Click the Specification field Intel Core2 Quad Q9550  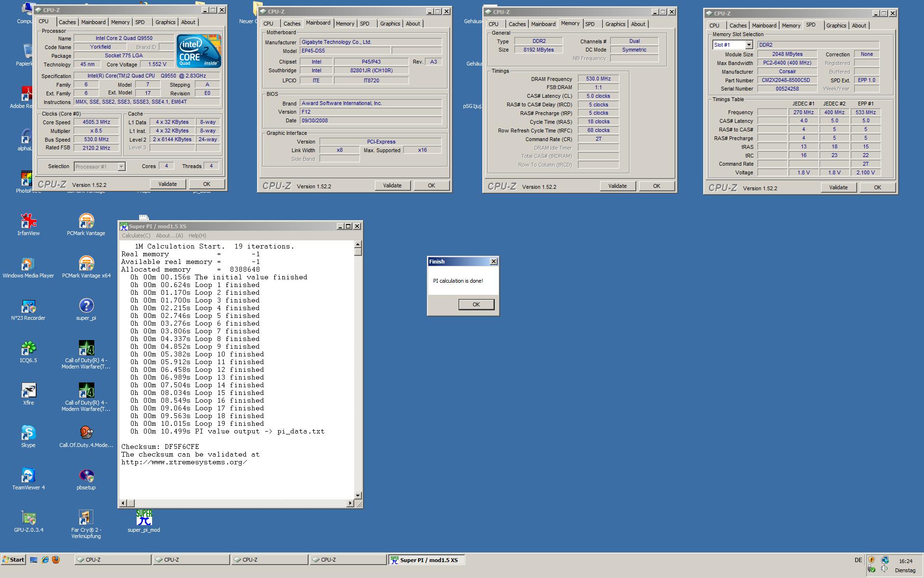point(147,76)
